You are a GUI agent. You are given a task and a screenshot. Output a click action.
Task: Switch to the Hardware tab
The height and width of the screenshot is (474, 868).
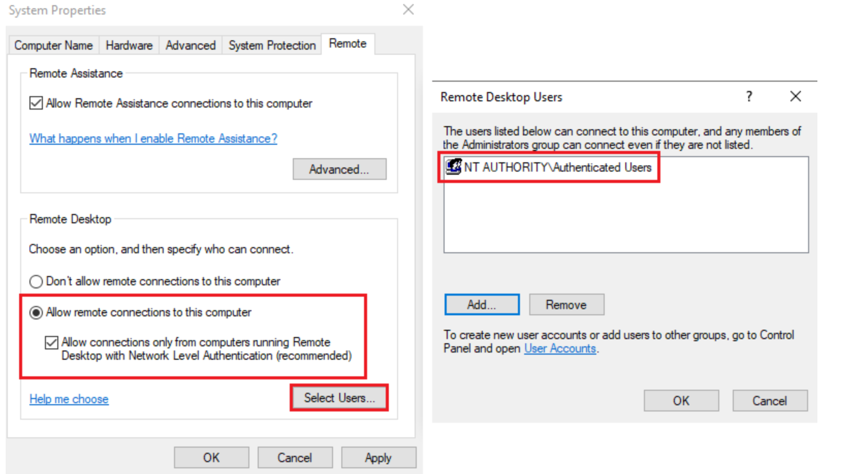(129, 45)
